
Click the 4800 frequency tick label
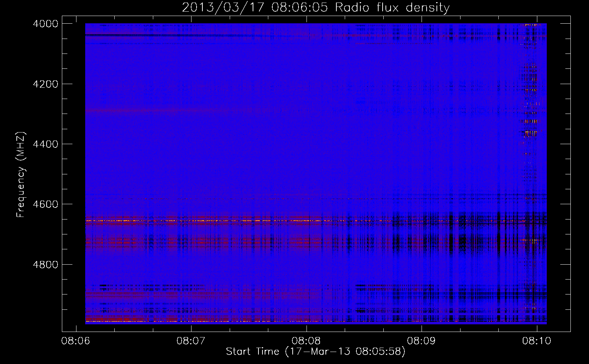tap(46, 264)
